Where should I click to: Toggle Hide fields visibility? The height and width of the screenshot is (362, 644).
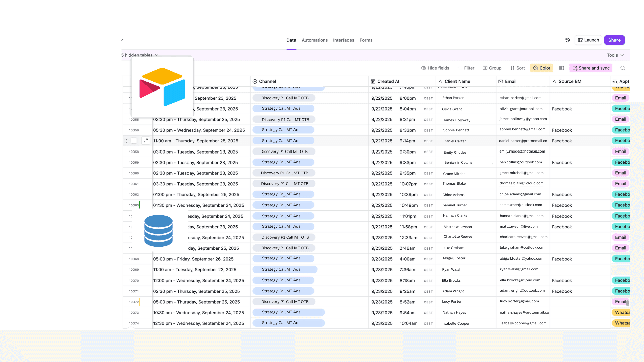[435, 68]
